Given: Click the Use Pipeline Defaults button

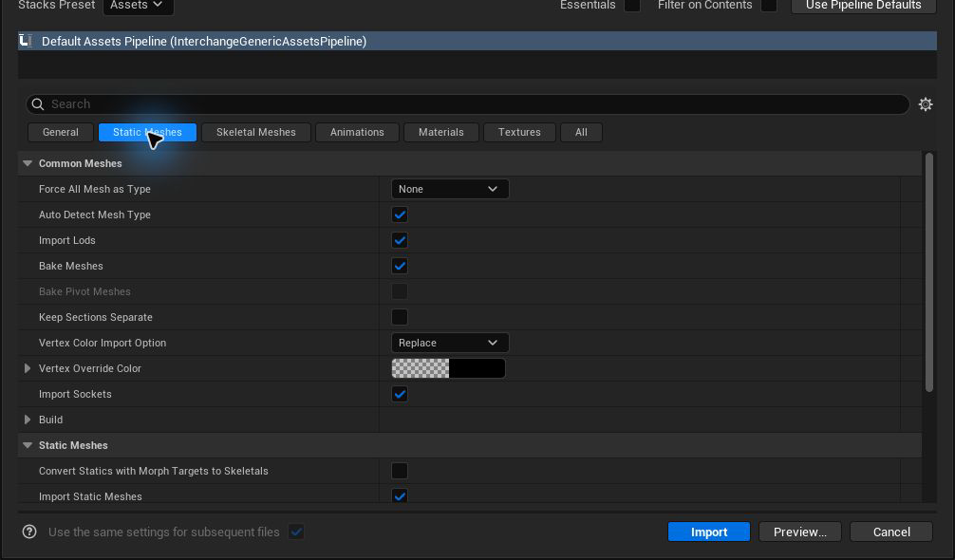Looking at the screenshot, I should click(x=863, y=6).
